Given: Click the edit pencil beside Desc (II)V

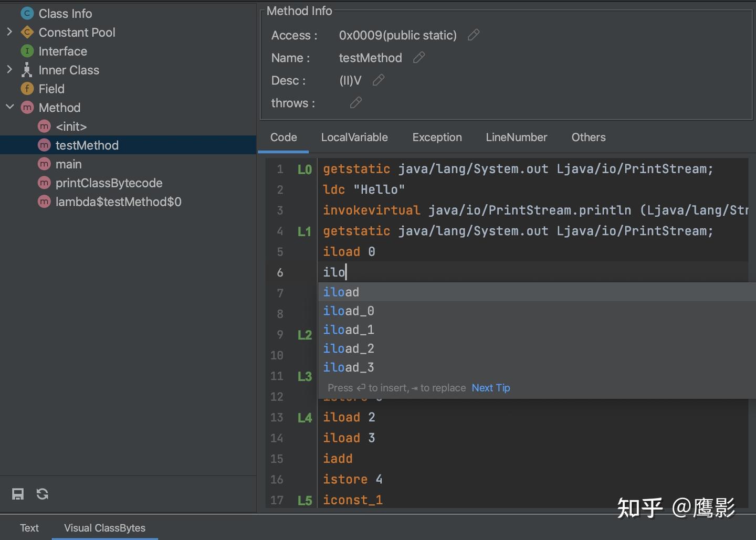Looking at the screenshot, I should coord(379,80).
